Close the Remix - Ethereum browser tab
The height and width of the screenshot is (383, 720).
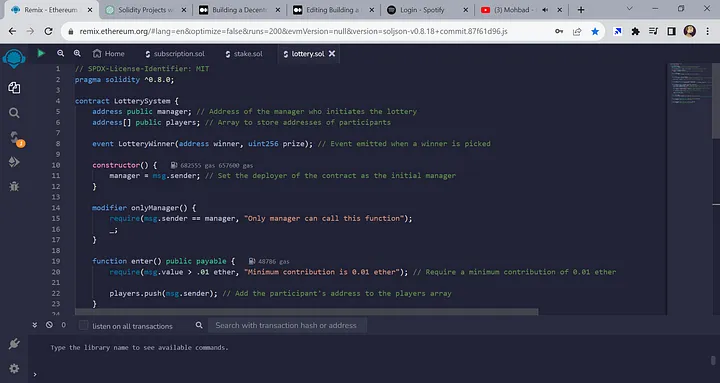tap(90, 10)
